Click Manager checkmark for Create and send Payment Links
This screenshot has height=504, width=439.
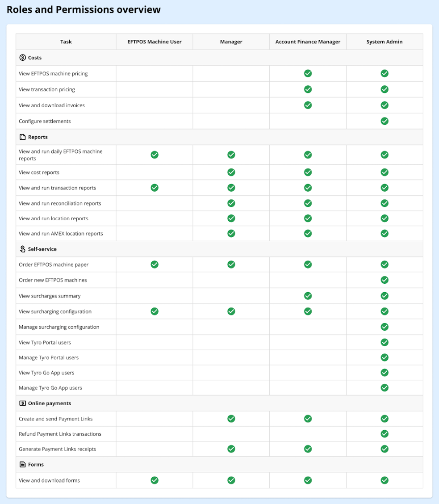click(x=231, y=419)
